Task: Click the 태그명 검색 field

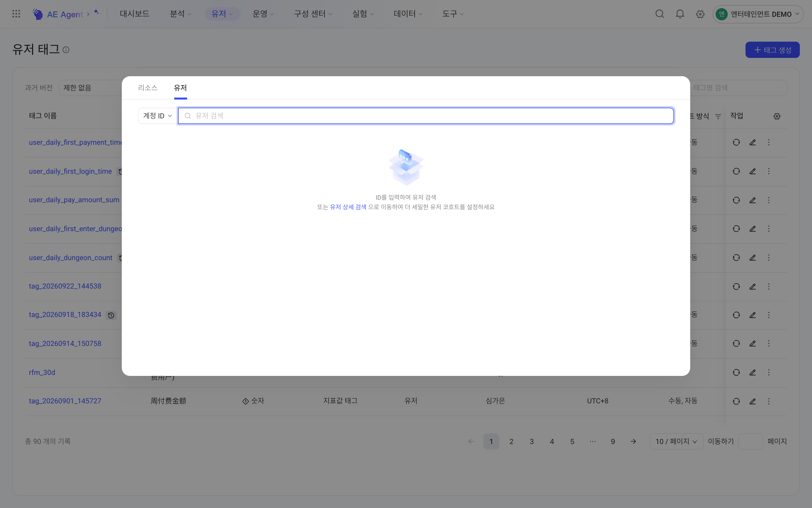Action: pyautogui.click(x=738, y=88)
